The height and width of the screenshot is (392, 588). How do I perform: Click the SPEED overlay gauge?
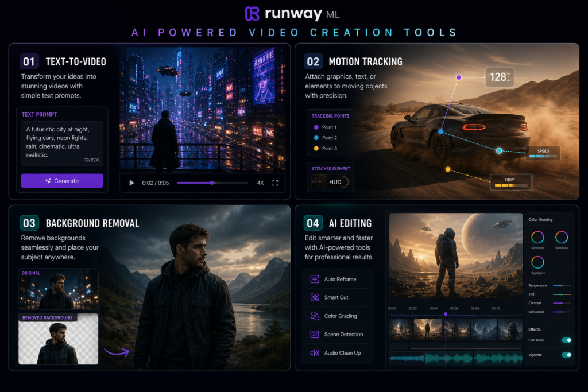click(543, 153)
